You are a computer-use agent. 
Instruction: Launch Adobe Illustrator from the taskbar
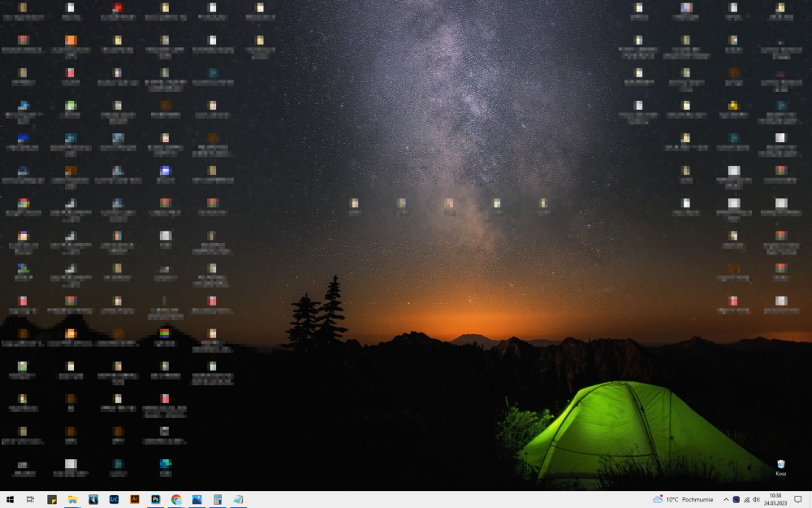point(135,499)
